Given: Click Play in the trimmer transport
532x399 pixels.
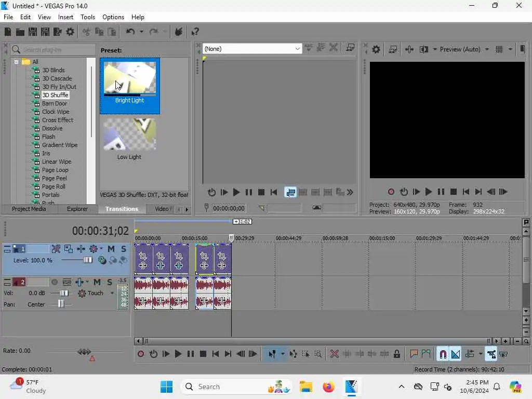Looking at the screenshot, I should pyautogui.click(x=236, y=192).
